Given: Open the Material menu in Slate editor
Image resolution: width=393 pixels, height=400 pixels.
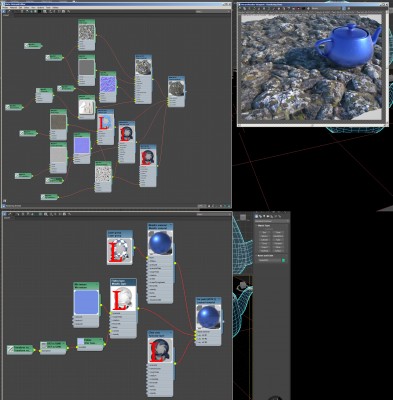Looking at the screenshot, I should (13, 7).
